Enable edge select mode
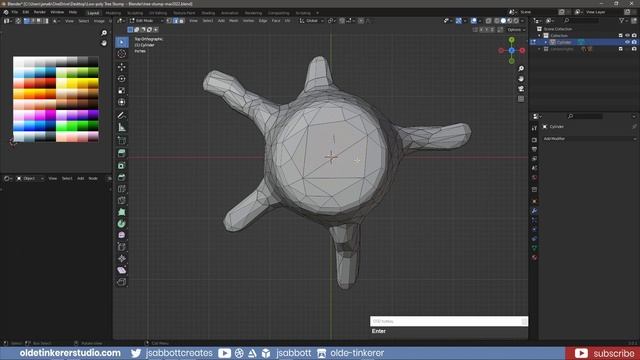The height and width of the screenshot is (360, 640). [176, 21]
